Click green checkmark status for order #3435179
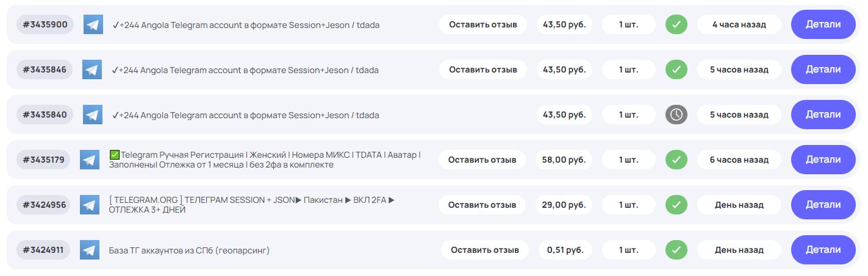 coord(676,160)
